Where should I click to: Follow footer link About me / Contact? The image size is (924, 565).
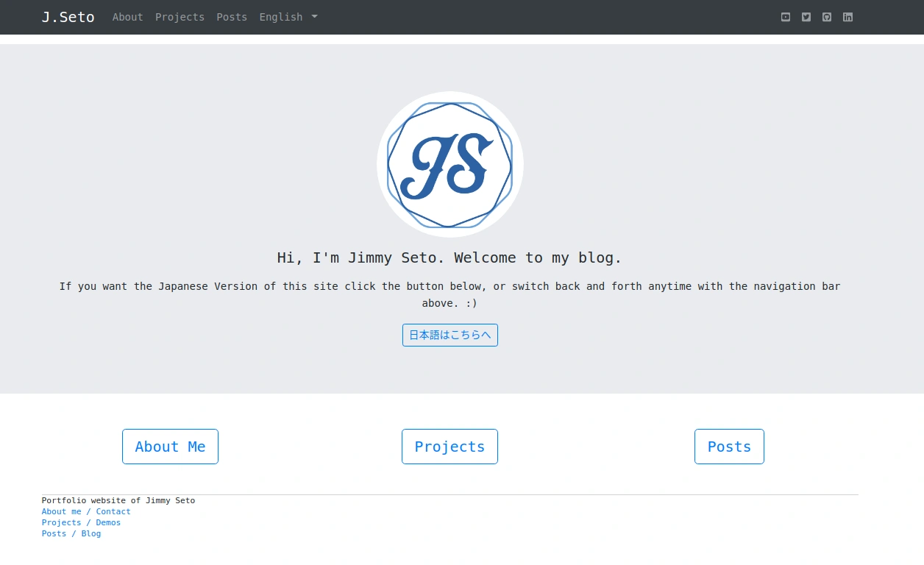click(x=86, y=511)
